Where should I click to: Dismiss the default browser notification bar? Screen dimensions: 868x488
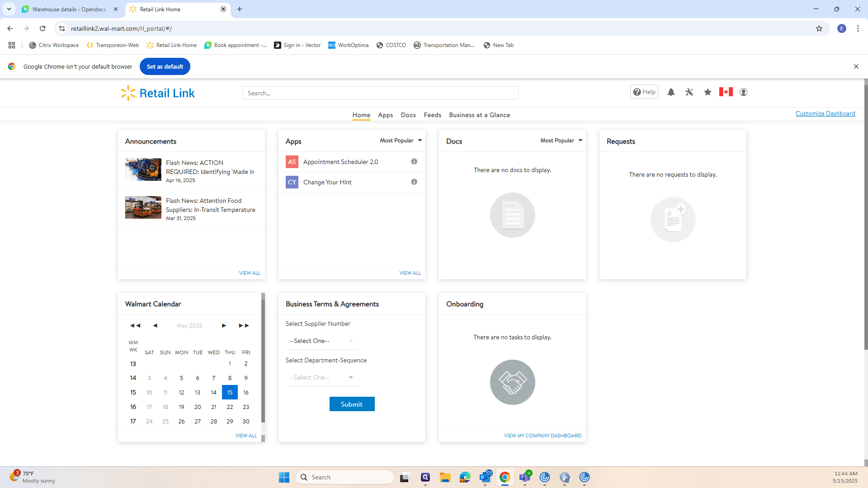coord(856,66)
